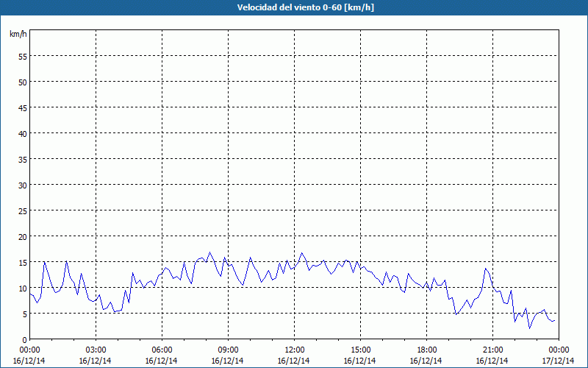Click the 12:00 time label on the x-axis
Image resolution: width=588 pixels, height=368 pixels.
[x=295, y=350]
